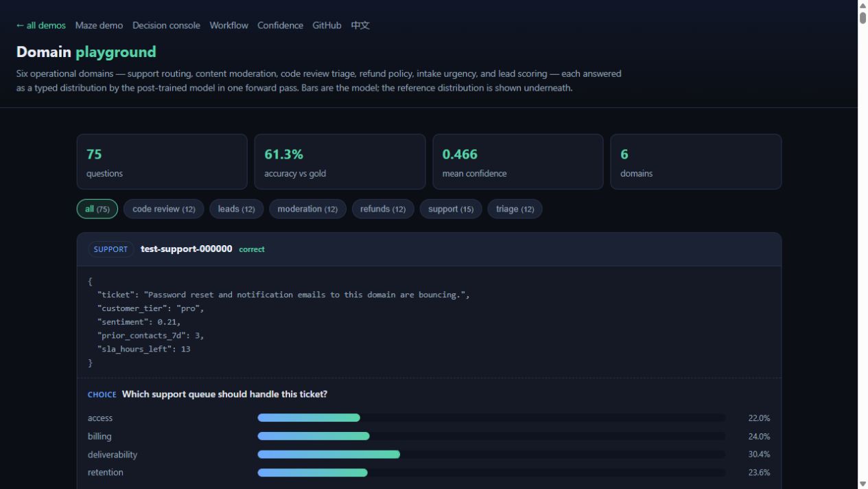The image size is (868, 489).
Task: Click the 'deliverability' option label
Action: 113,455
